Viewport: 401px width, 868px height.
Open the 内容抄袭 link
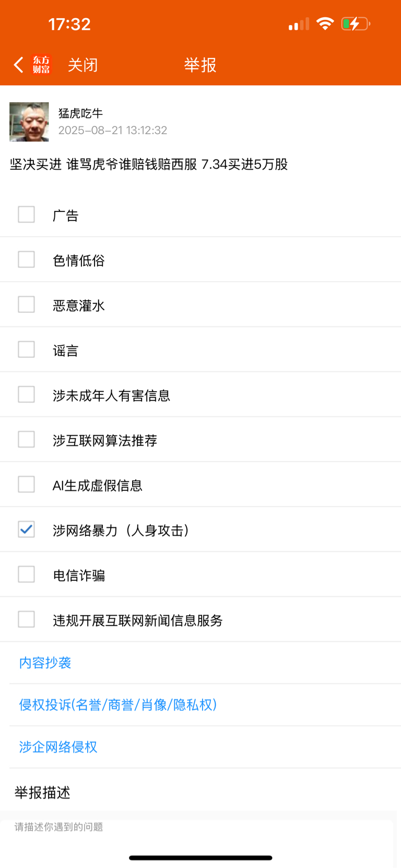click(x=45, y=663)
